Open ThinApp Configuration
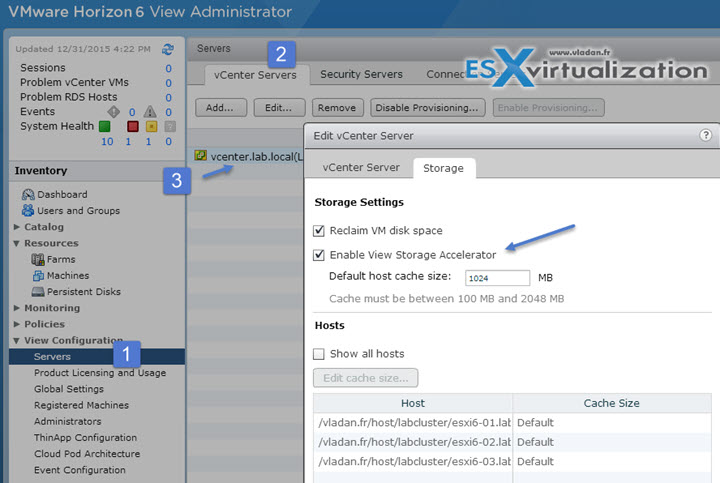Image resolution: width=720 pixels, height=483 pixels. tap(85, 438)
